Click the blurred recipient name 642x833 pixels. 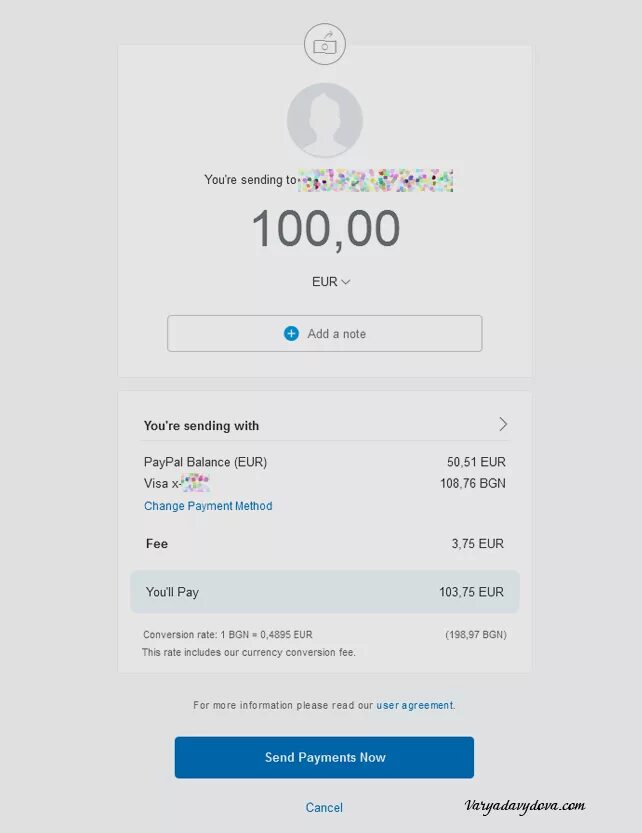tap(376, 181)
